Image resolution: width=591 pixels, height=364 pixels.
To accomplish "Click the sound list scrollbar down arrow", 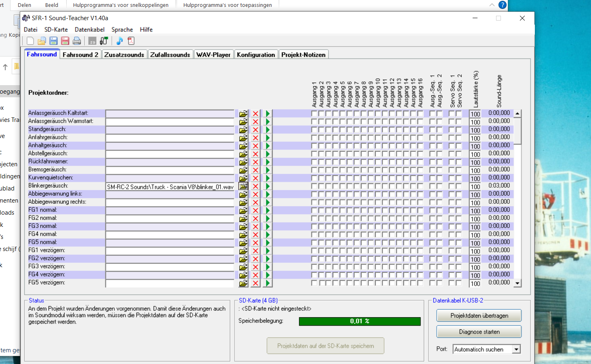I will (x=517, y=283).
